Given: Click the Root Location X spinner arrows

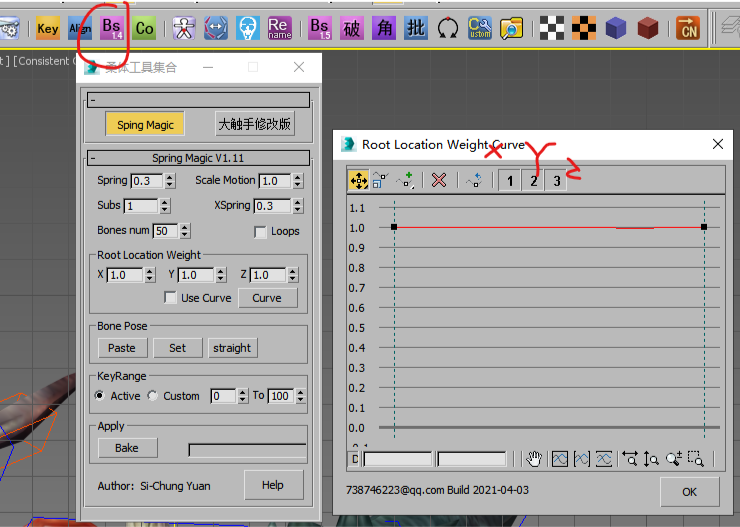Looking at the screenshot, I should pyautogui.click(x=150, y=275).
